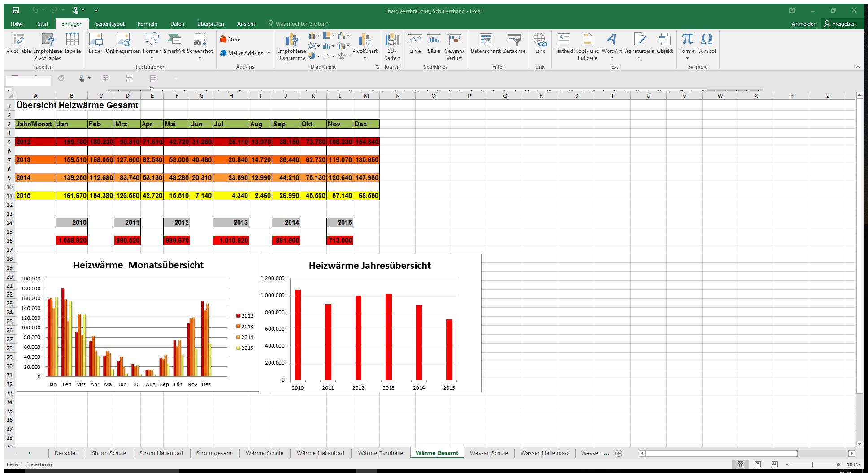Click Freigeben to share workbook

pos(840,24)
